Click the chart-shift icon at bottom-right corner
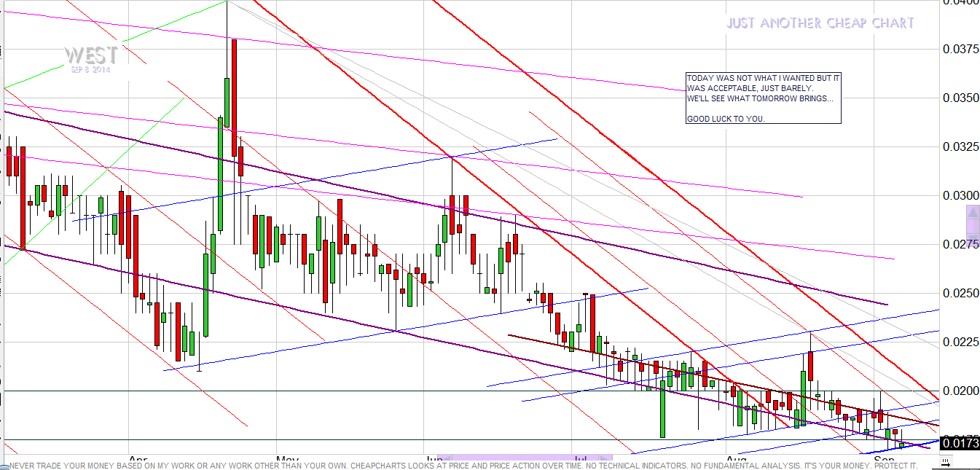The height and width of the screenshot is (470, 980). click(x=946, y=461)
